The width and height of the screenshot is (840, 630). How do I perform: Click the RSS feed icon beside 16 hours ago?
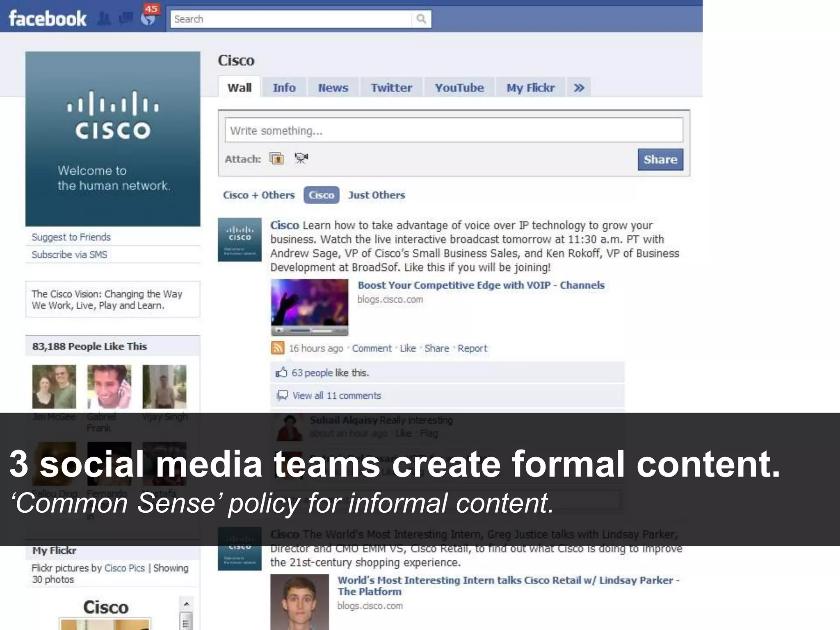pos(278,348)
